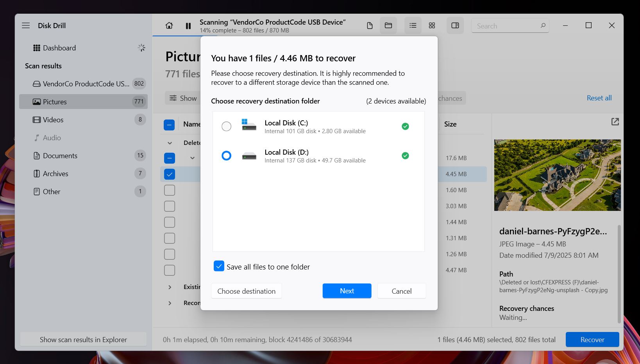Open the Archives category
This screenshot has width=640, height=364.
[x=83, y=173]
